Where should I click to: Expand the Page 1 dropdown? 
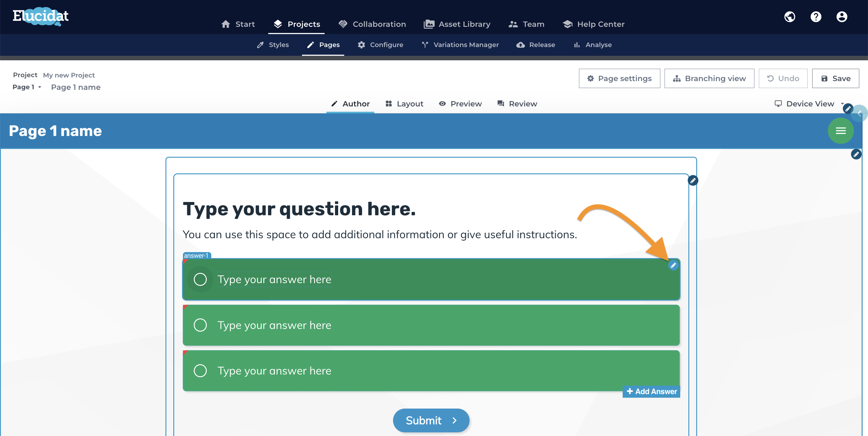[27, 87]
